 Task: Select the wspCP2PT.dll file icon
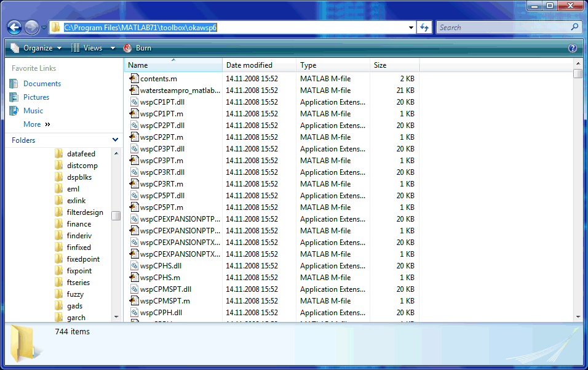click(x=134, y=126)
